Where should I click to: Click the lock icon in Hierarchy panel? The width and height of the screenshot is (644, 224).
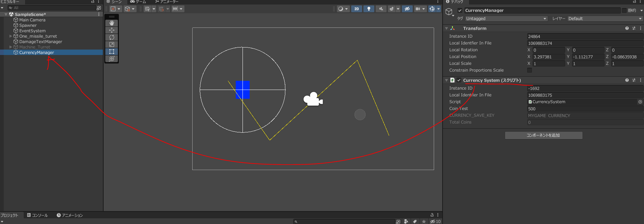coord(93,2)
